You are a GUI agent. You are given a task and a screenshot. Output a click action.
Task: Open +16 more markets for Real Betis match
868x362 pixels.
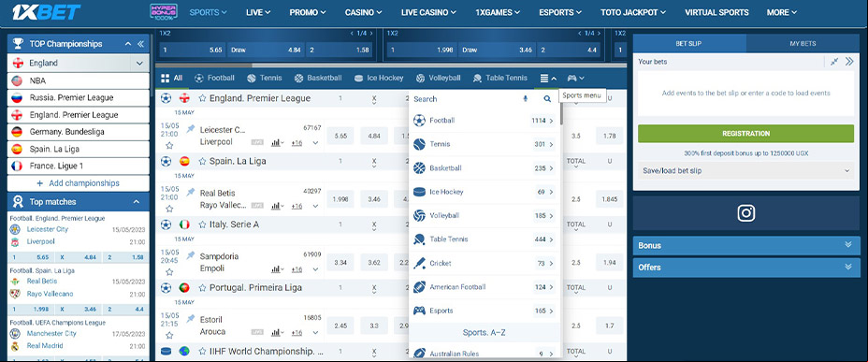(297, 206)
